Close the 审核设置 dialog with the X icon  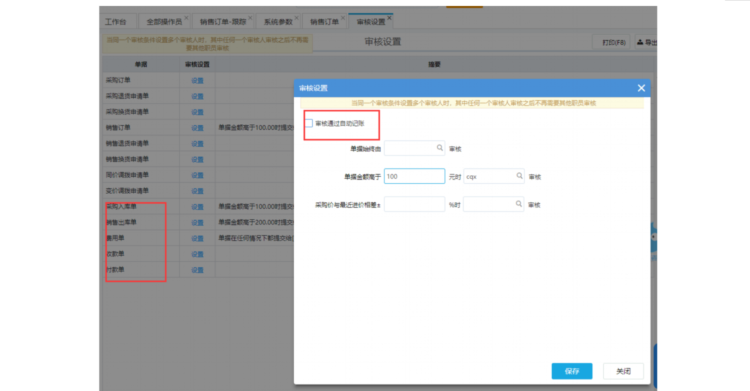(x=641, y=88)
